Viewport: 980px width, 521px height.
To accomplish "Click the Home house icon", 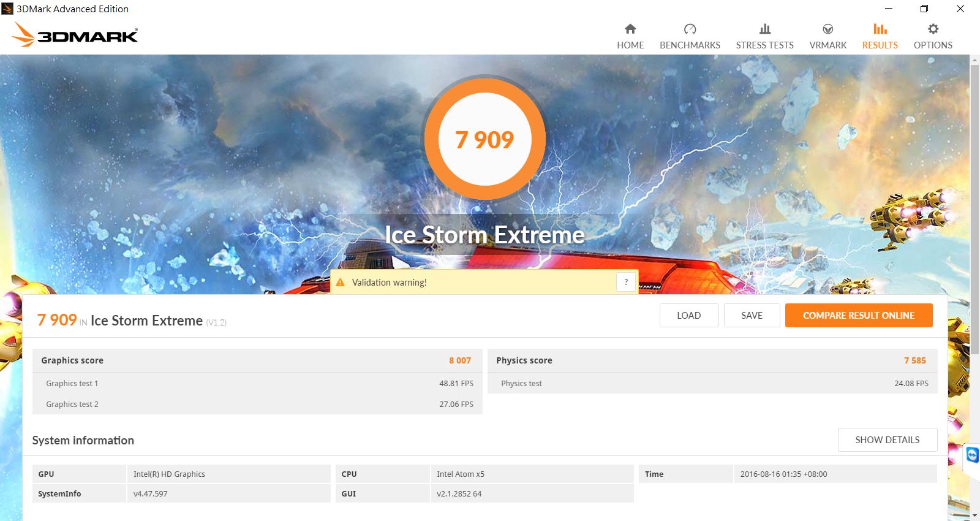I will click(x=630, y=29).
